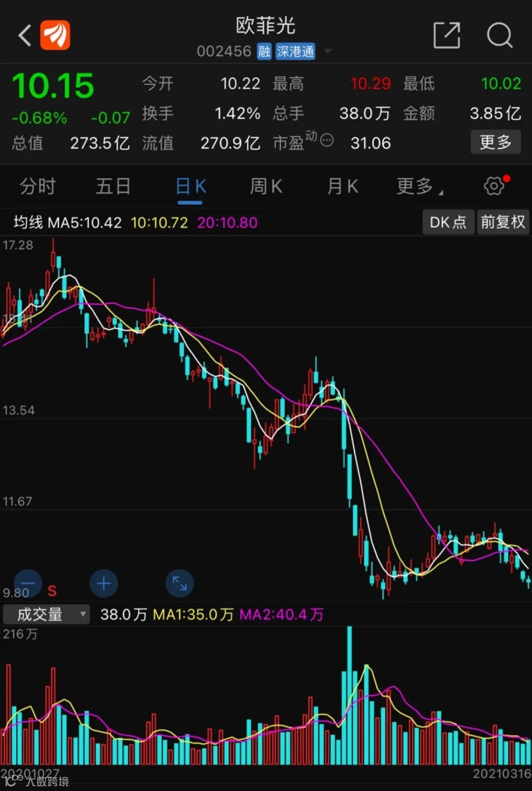Expand the stock code dropdown arrow

point(328,51)
